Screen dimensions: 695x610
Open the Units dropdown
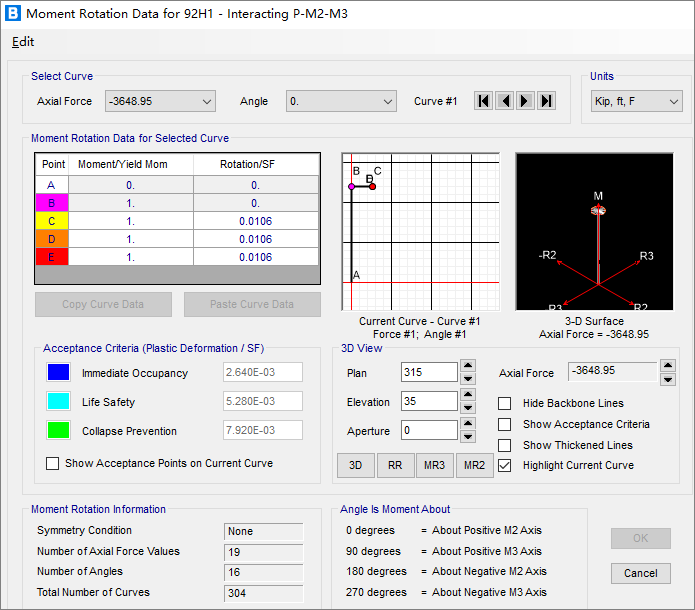click(636, 101)
